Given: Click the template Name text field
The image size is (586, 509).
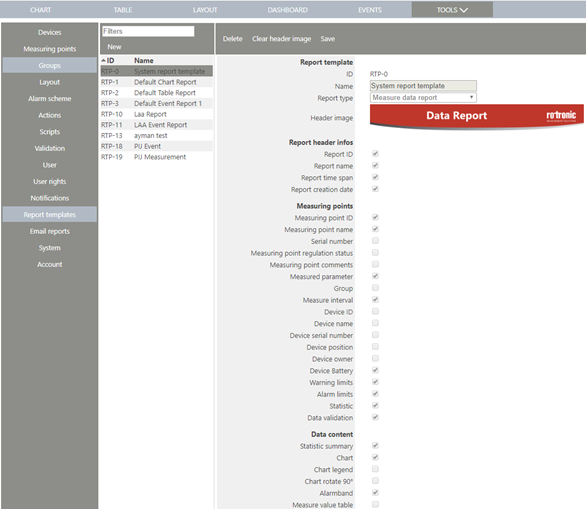Looking at the screenshot, I should tap(423, 86).
